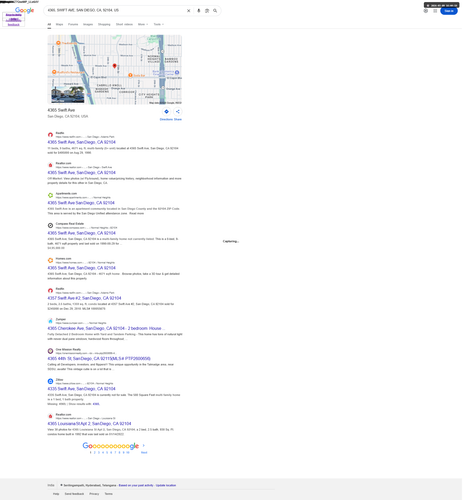The width and height of the screenshot is (466, 500).
Task: Open the Terms footer link
Action: tap(109, 494)
